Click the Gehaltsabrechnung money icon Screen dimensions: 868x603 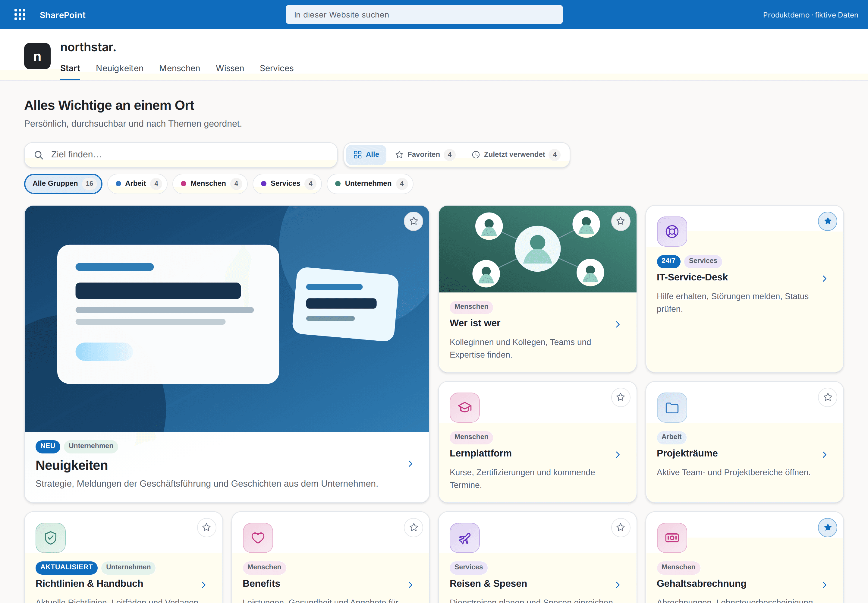pyautogui.click(x=671, y=538)
